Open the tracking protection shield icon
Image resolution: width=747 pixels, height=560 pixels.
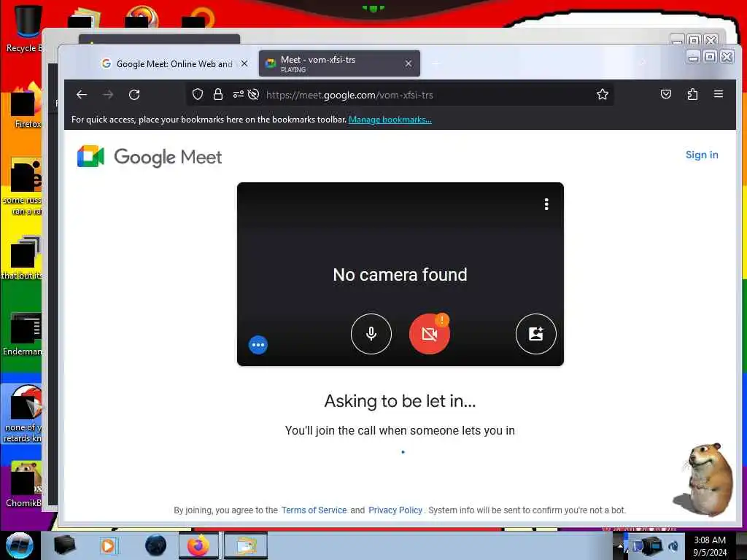[x=198, y=94]
